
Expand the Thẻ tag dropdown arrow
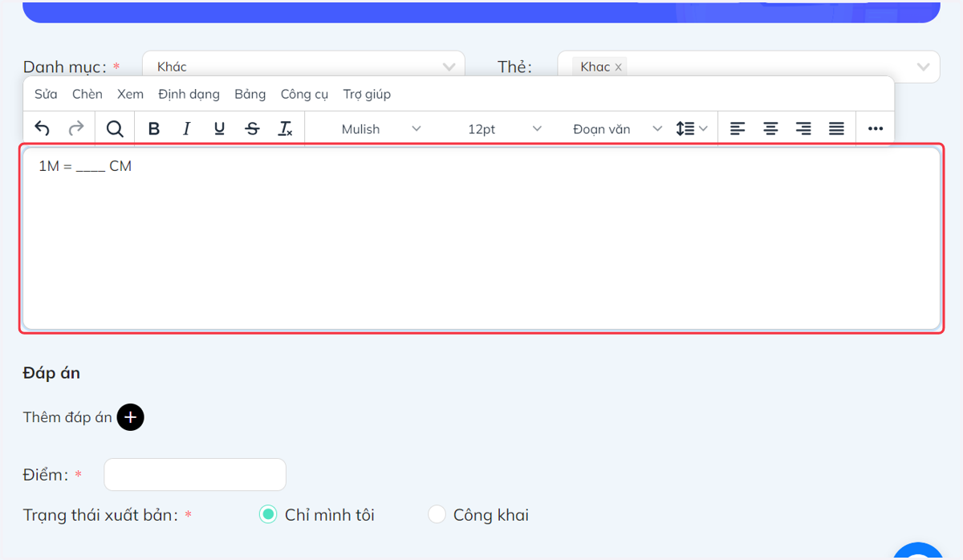[924, 67]
